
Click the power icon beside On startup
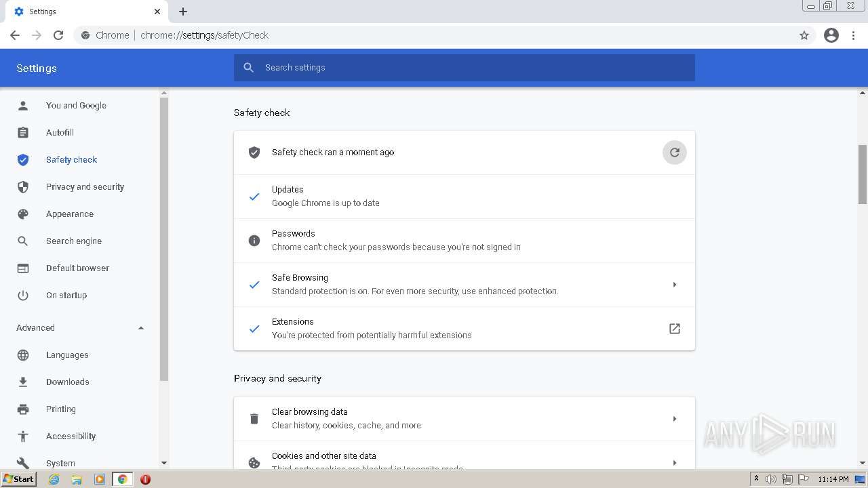click(x=23, y=296)
